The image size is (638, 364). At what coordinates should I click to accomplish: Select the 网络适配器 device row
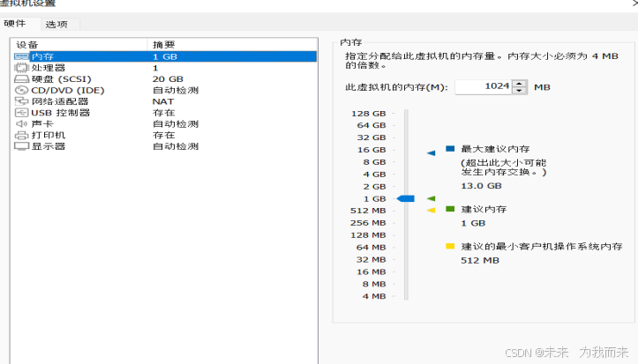(x=165, y=101)
